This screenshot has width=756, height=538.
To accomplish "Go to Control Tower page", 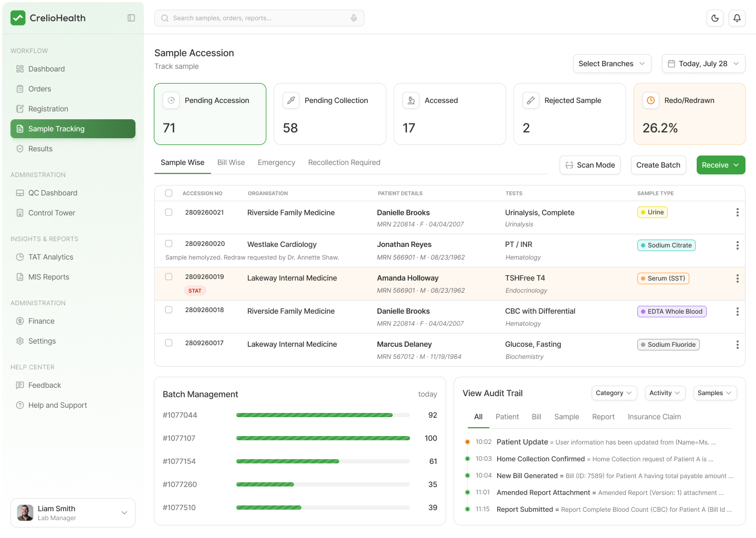I will pyautogui.click(x=73, y=213).
